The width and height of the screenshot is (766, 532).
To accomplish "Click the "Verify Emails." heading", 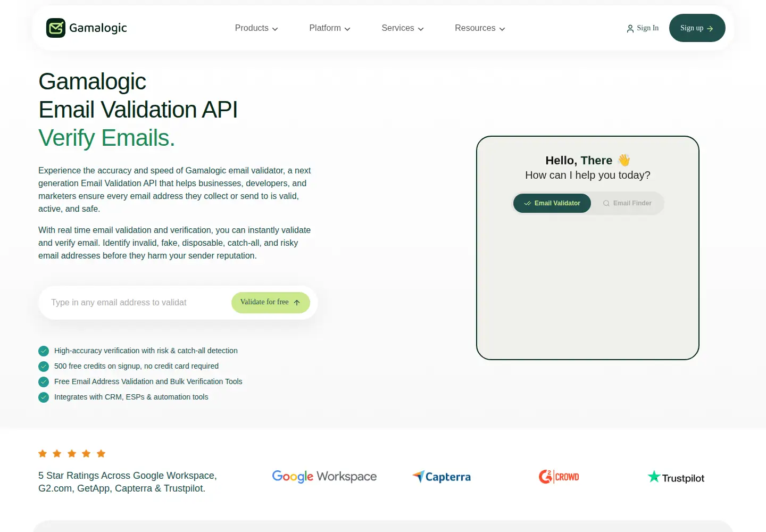I will pyautogui.click(x=107, y=138).
